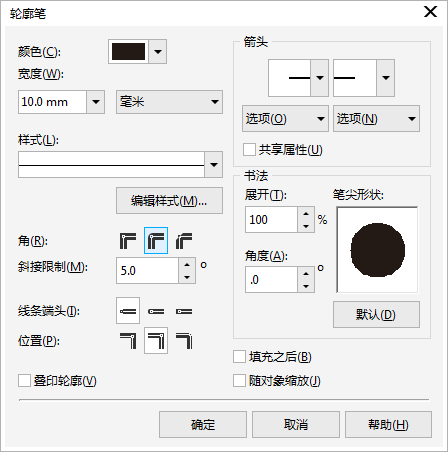Click the 斜接限制 value field 5.0
Viewport: 448px width, 452px height.
coord(147,270)
